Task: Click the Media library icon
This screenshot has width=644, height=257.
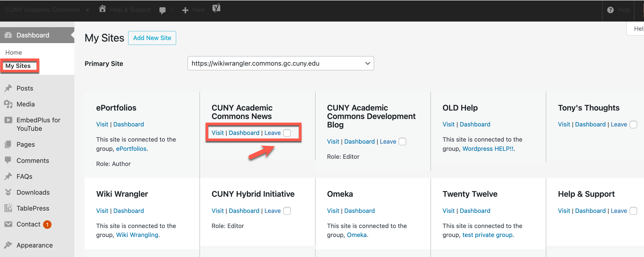Action: click(x=8, y=104)
